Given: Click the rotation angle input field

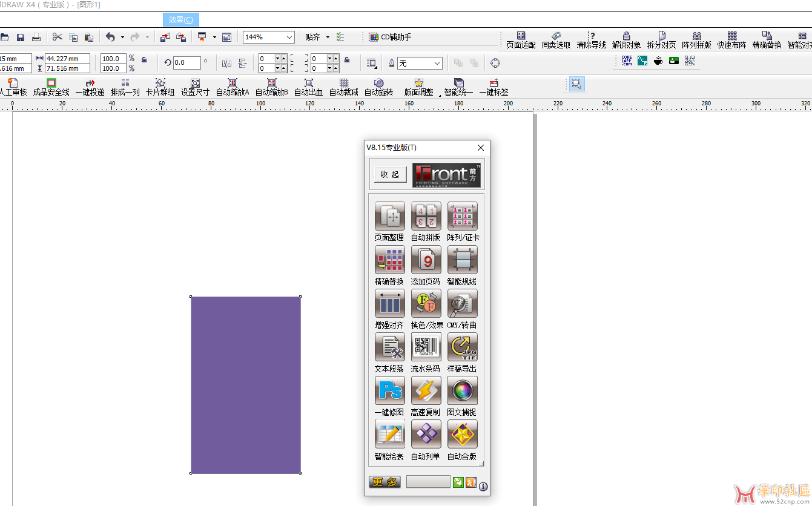Looking at the screenshot, I should tap(187, 62).
